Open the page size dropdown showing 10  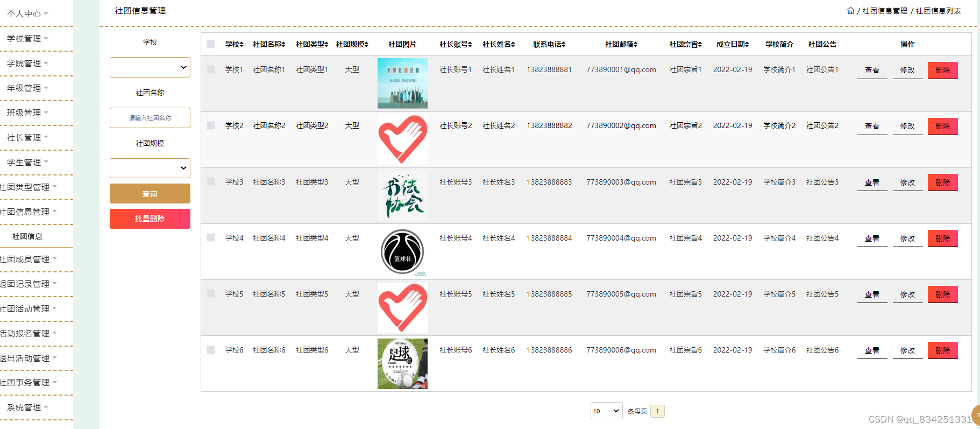(606, 411)
